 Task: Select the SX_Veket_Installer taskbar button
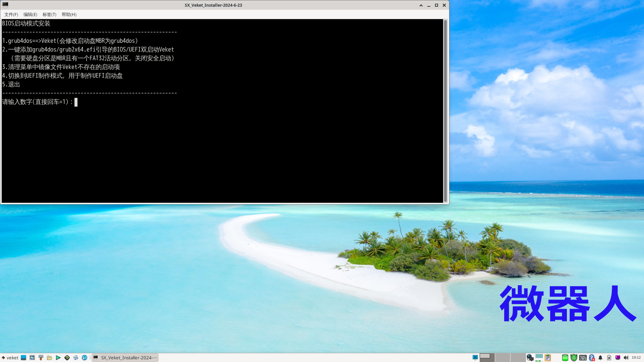pos(125,358)
